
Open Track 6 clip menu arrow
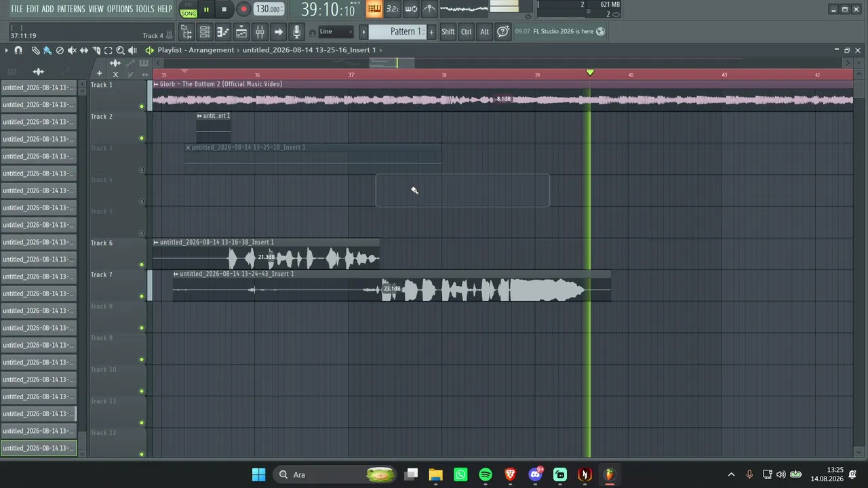click(156, 242)
